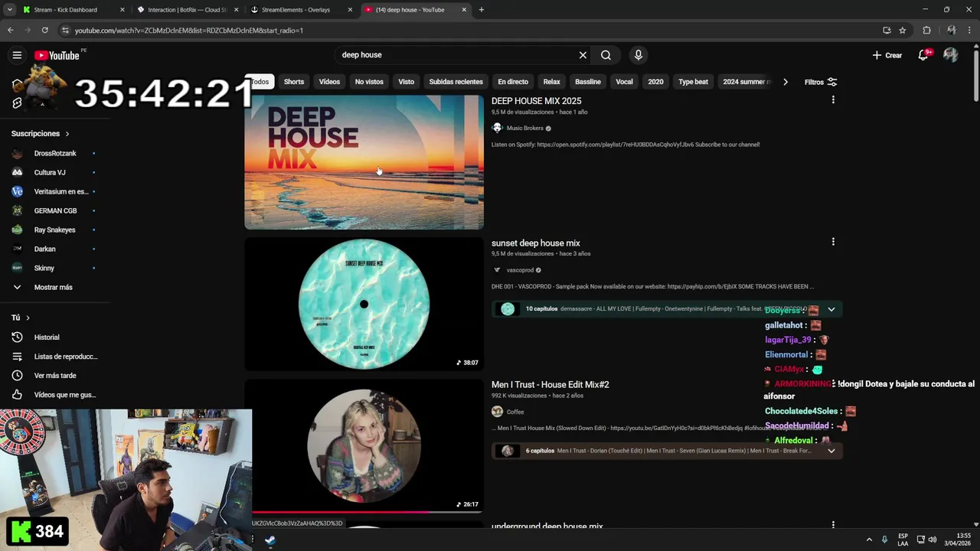980x551 pixels.
Task: Clear the search box with the X
Action: [x=583, y=55]
